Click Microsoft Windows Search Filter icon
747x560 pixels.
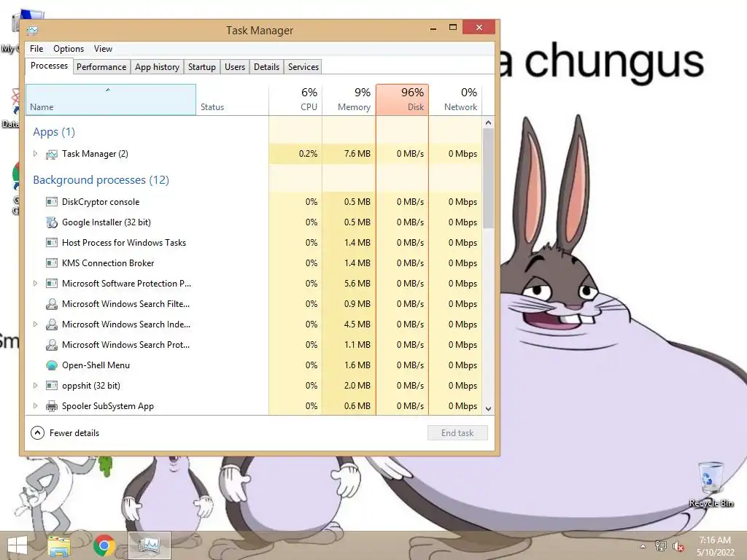click(x=52, y=304)
